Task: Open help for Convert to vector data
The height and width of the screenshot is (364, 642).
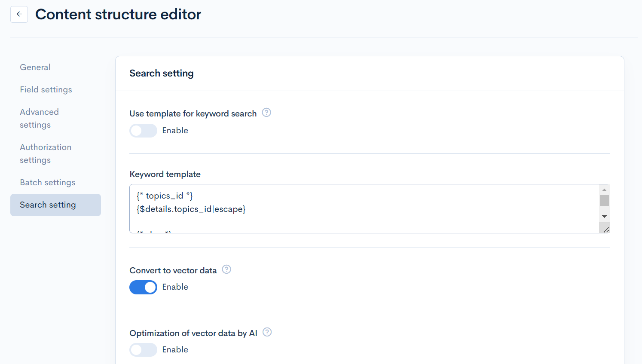Action: click(226, 269)
